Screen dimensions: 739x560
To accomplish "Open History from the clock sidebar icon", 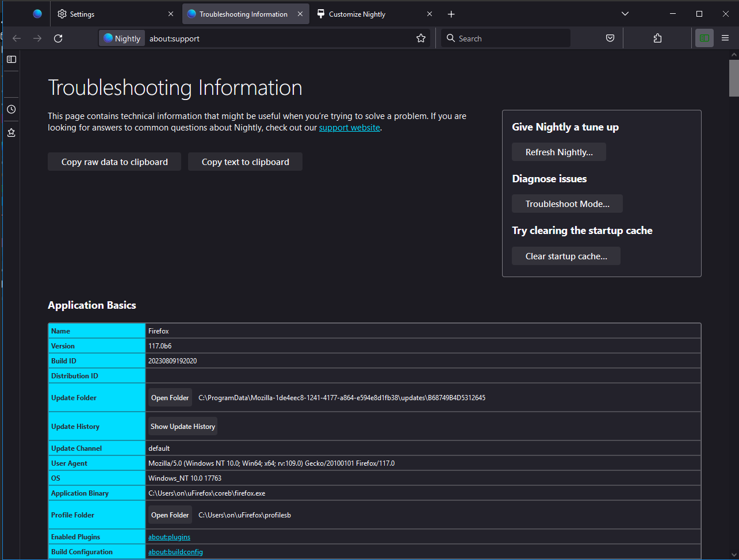I will point(11,109).
